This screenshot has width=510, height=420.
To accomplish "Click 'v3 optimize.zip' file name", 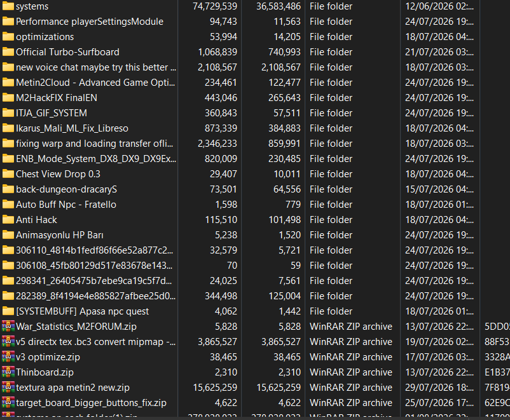I will 48,357.
